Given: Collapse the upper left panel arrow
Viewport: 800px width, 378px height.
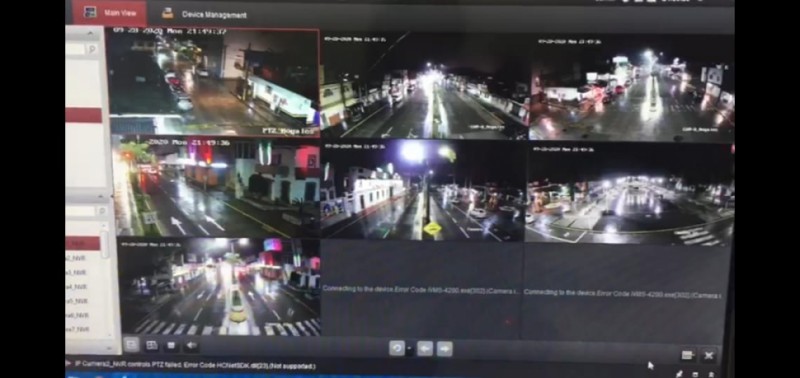Looking at the screenshot, I should point(90,34).
